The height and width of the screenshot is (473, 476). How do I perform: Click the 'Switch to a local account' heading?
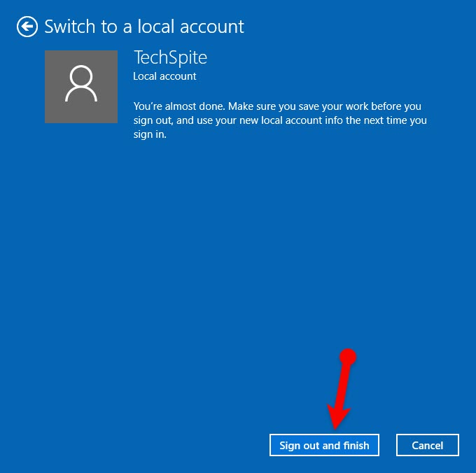tap(144, 27)
